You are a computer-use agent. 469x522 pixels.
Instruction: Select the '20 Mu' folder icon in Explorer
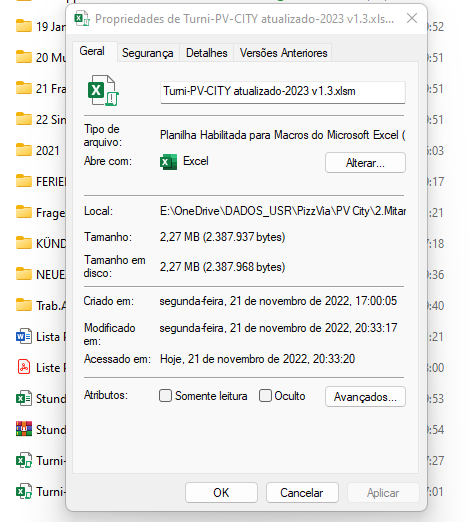[x=24, y=57]
